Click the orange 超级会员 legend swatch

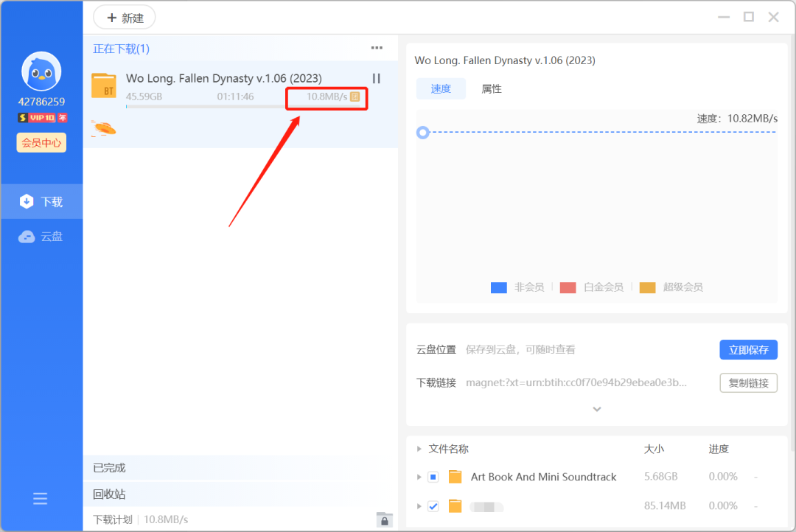click(647, 287)
